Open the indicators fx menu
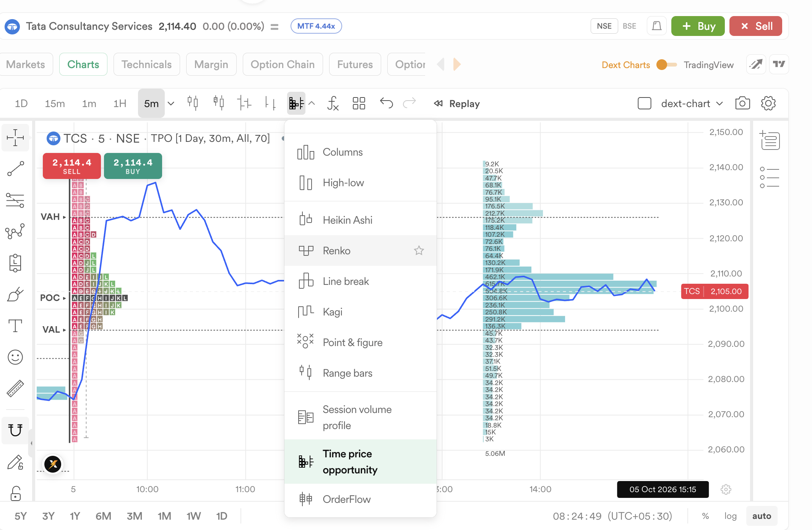Image resolution: width=812 pixels, height=530 pixels. 333,103
